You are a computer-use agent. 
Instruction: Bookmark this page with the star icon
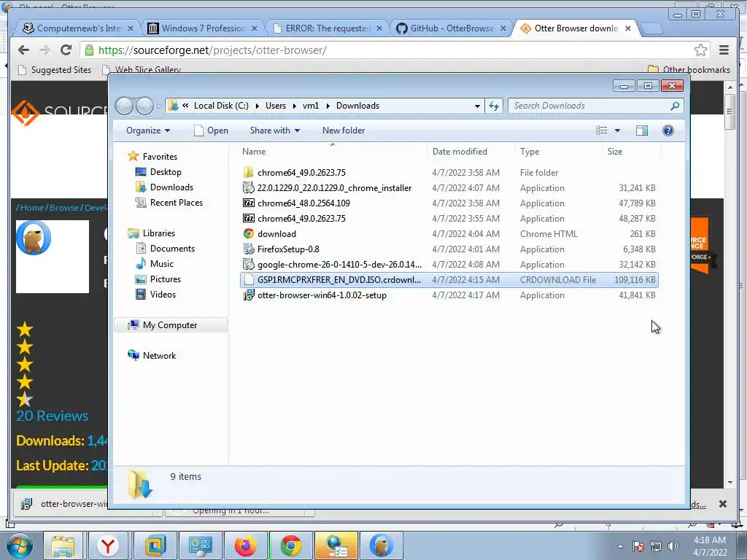pos(700,50)
